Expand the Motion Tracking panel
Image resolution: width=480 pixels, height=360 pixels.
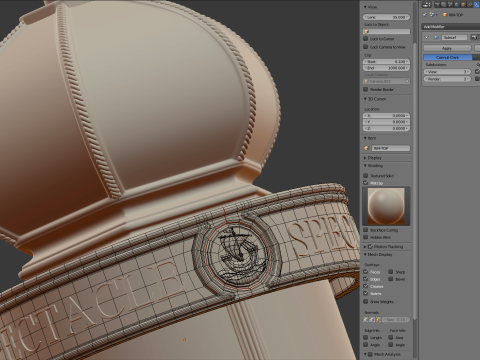click(x=365, y=247)
